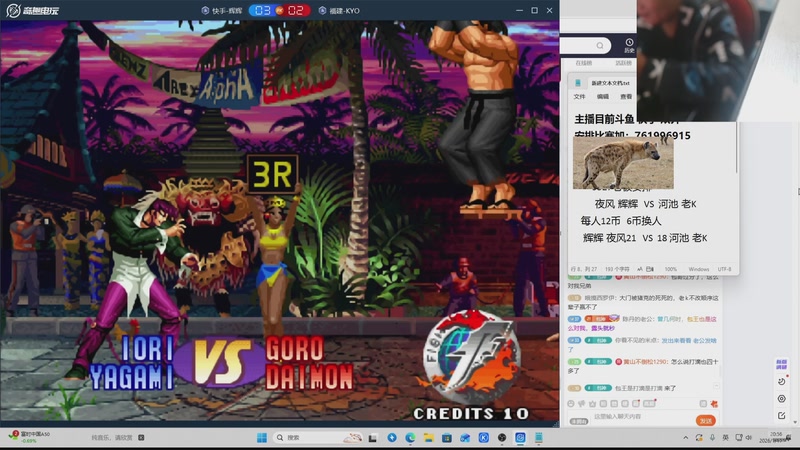Click the hyena image overlay
Viewport: 800px width, 450px height.
point(623,163)
